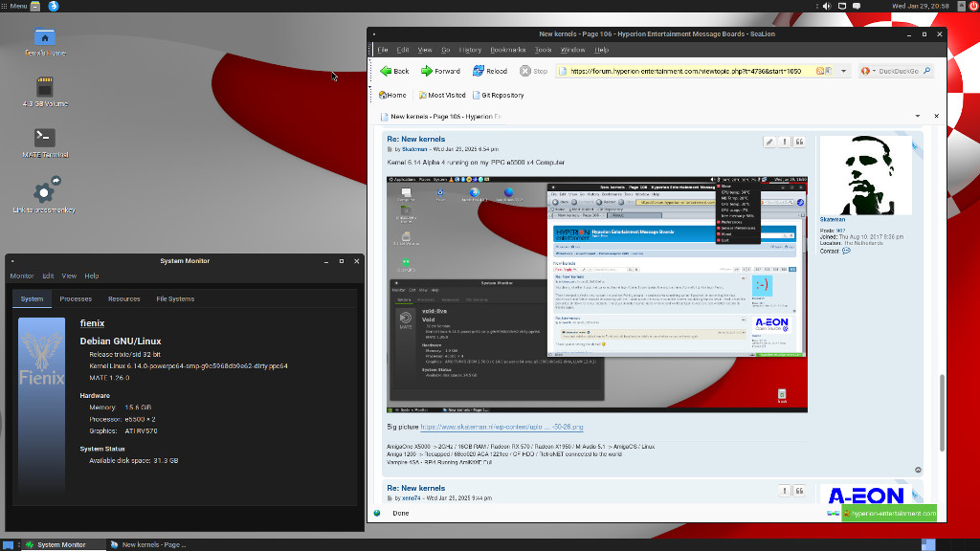The image size is (980, 551).
Task: Switch to the File Systems tab
Action: (175, 299)
